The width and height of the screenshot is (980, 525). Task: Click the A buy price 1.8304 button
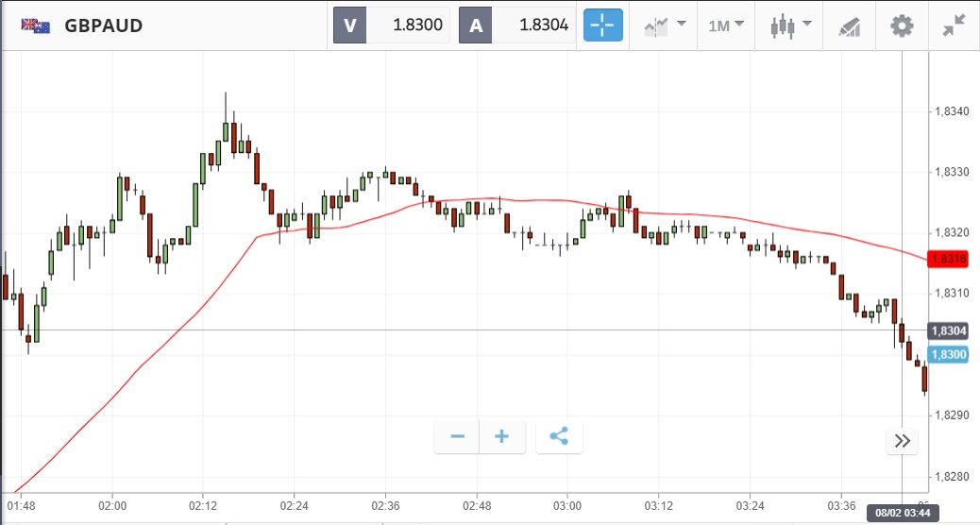point(517,25)
